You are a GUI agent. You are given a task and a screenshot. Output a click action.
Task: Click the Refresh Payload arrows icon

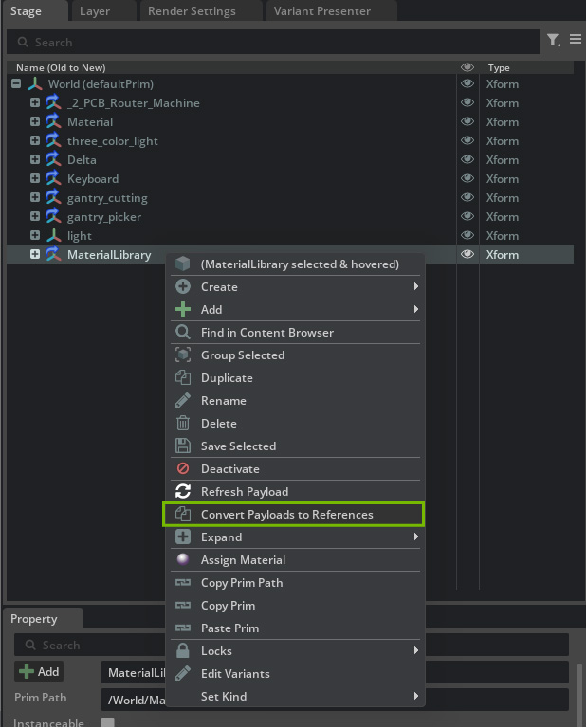pyautogui.click(x=183, y=492)
